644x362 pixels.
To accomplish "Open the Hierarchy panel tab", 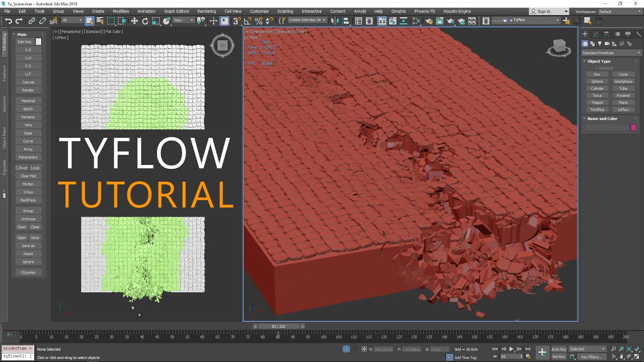I will tap(606, 34).
